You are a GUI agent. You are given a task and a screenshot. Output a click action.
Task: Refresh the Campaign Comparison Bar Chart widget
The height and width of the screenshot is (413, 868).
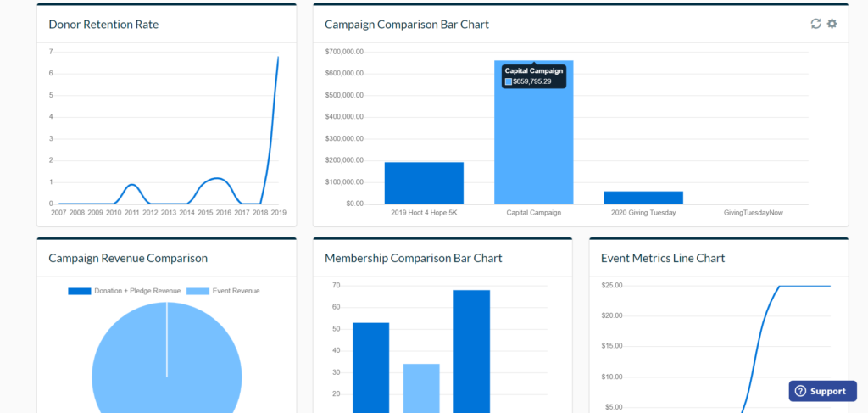815,24
